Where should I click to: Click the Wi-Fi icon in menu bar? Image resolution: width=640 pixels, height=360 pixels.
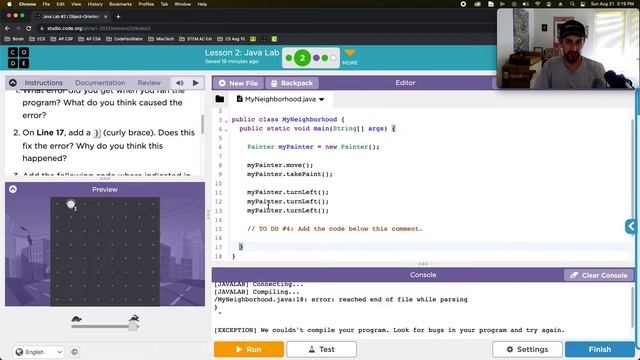[538, 4]
